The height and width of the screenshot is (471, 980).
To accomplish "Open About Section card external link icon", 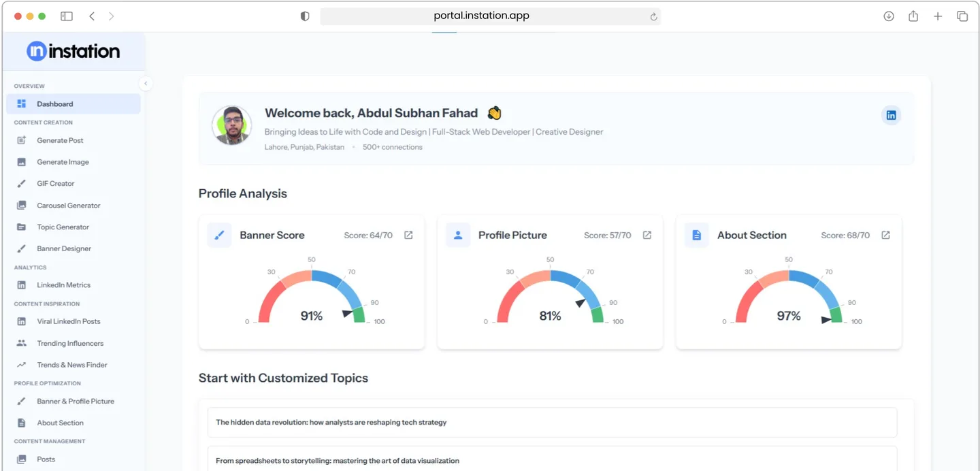I will (885, 235).
